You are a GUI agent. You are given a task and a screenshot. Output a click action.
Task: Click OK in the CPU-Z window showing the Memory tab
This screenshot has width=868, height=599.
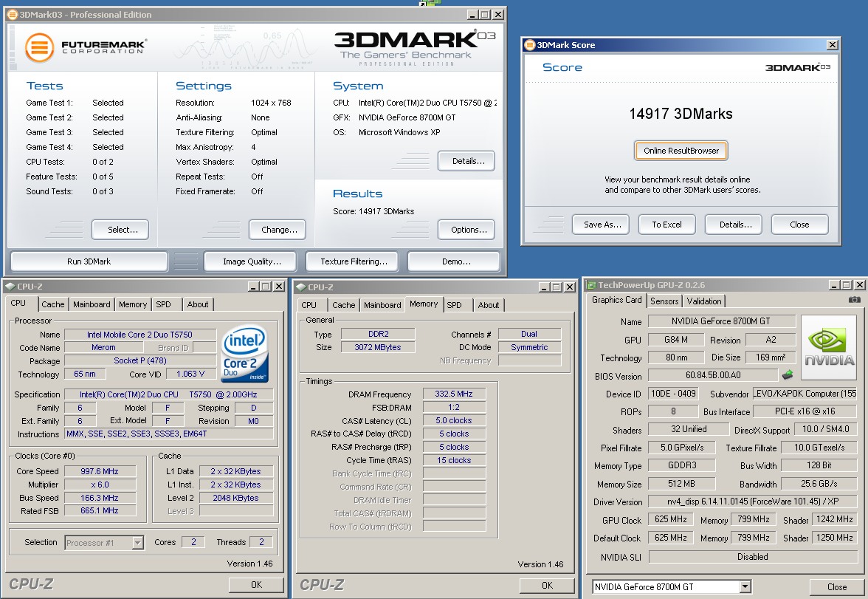point(547,585)
